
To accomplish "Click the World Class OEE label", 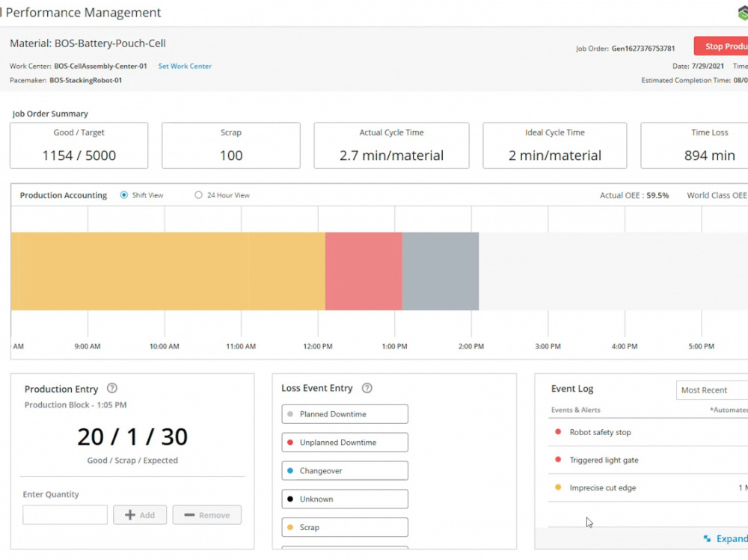I will click(717, 195).
